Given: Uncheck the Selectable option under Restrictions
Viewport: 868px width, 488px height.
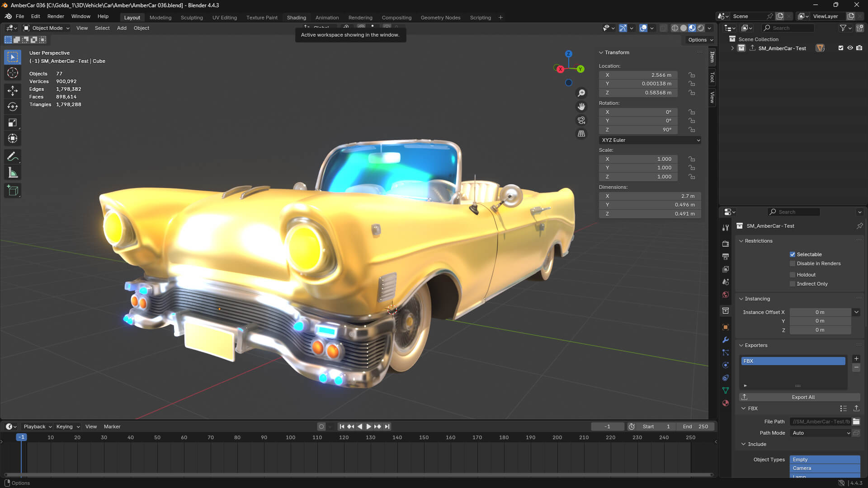Looking at the screenshot, I should pos(793,254).
